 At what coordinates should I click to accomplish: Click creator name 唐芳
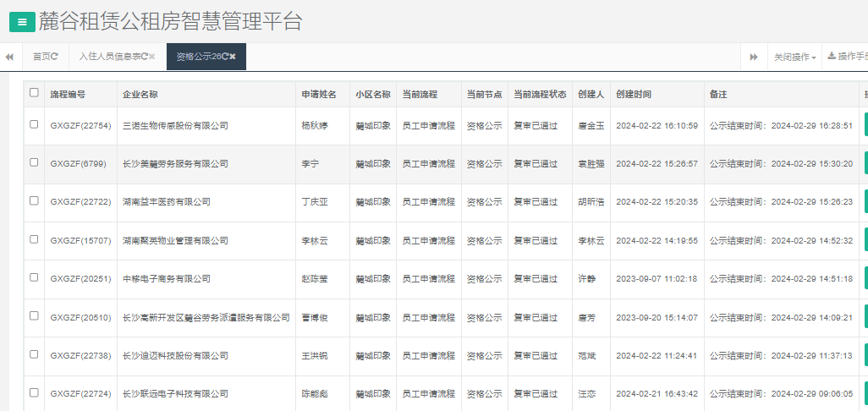click(587, 317)
